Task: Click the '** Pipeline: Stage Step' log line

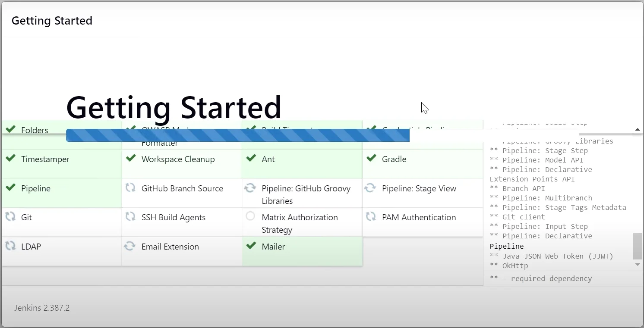Action: click(x=539, y=150)
